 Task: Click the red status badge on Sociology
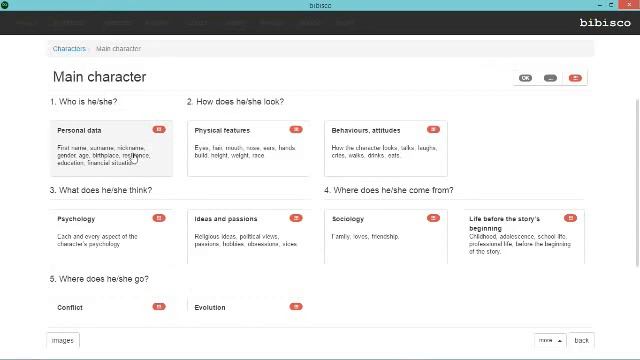coord(433,218)
